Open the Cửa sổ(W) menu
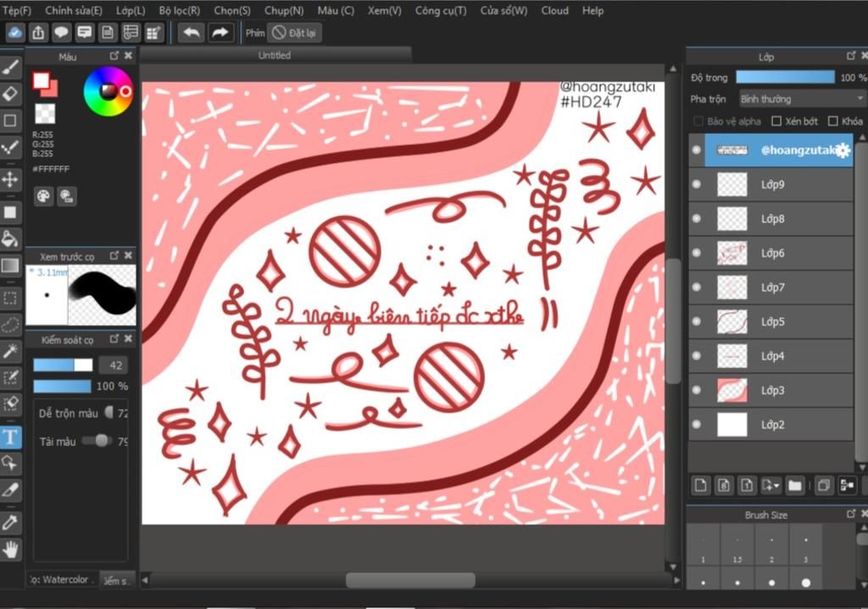Viewport: 868px width, 609px height. [x=504, y=10]
